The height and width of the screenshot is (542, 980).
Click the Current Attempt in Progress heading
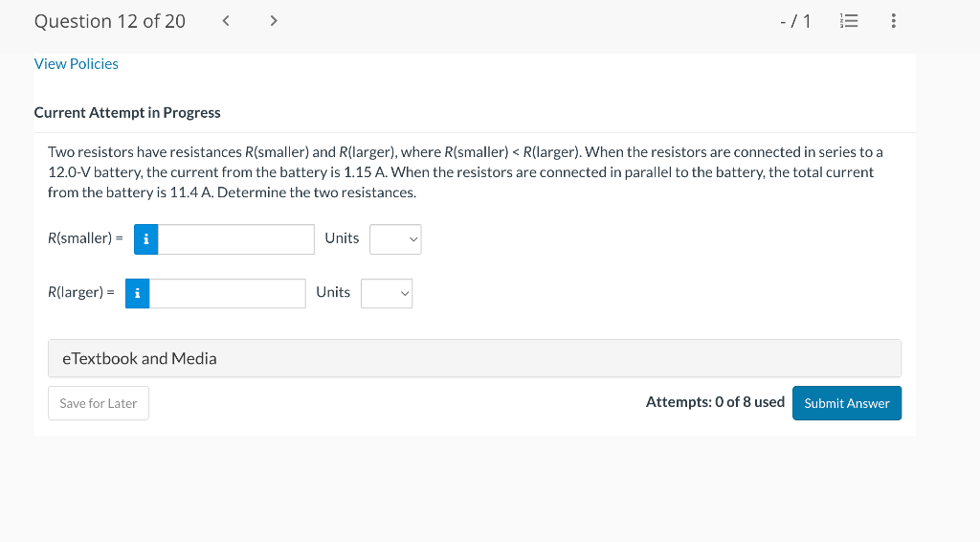point(127,113)
